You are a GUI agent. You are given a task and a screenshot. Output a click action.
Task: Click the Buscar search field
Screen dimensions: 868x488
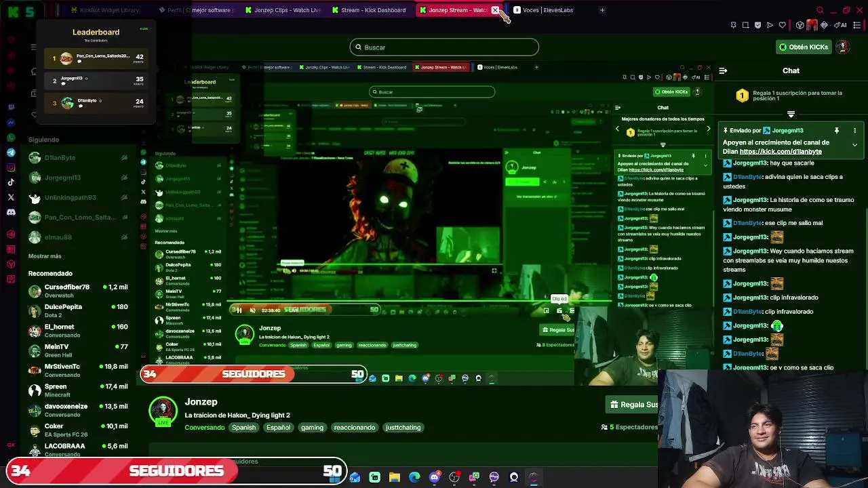click(x=444, y=47)
